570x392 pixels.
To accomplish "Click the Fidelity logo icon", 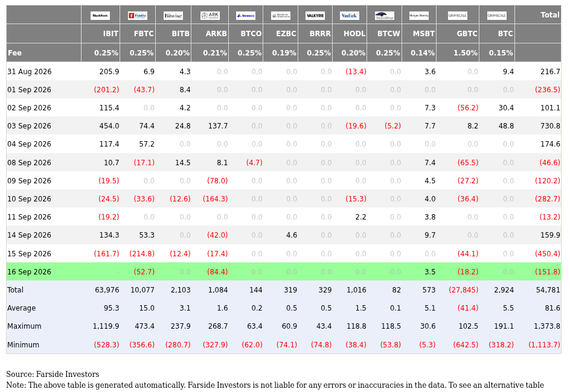I will (138, 16).
